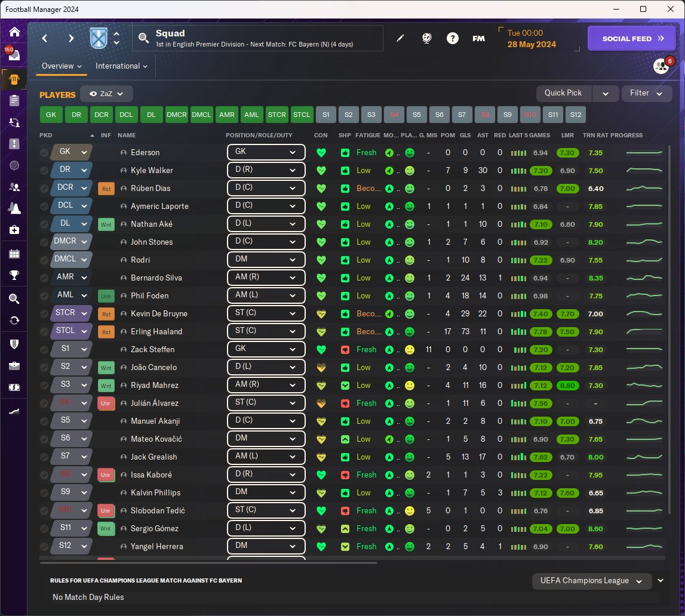
Task: Open Ederson's GK position/role dropdown
Action: coord(266,152)
